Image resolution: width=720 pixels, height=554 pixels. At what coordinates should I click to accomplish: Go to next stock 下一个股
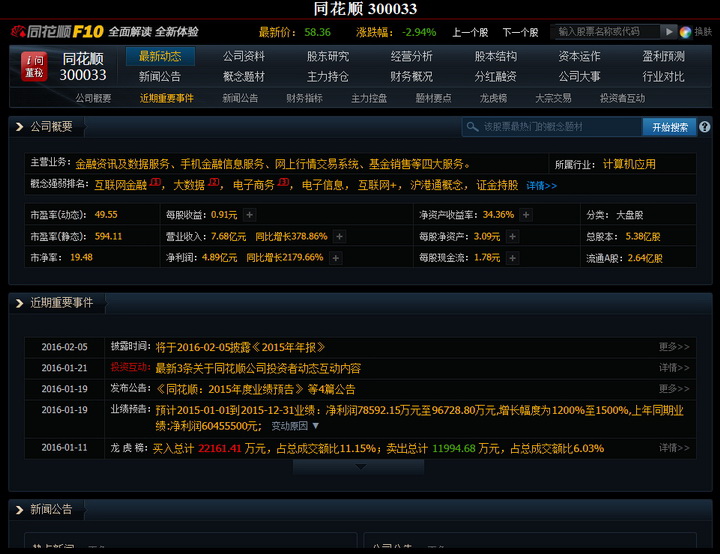(520, 32)
